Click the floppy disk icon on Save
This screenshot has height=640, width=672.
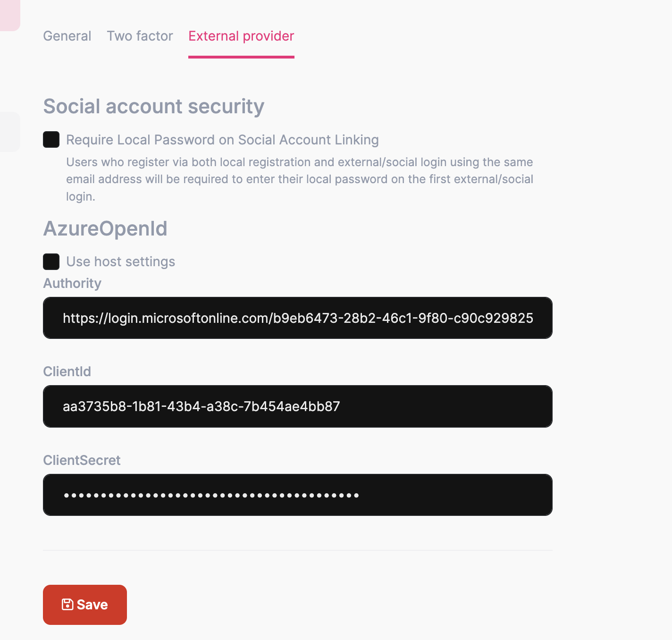coord(67,605)
